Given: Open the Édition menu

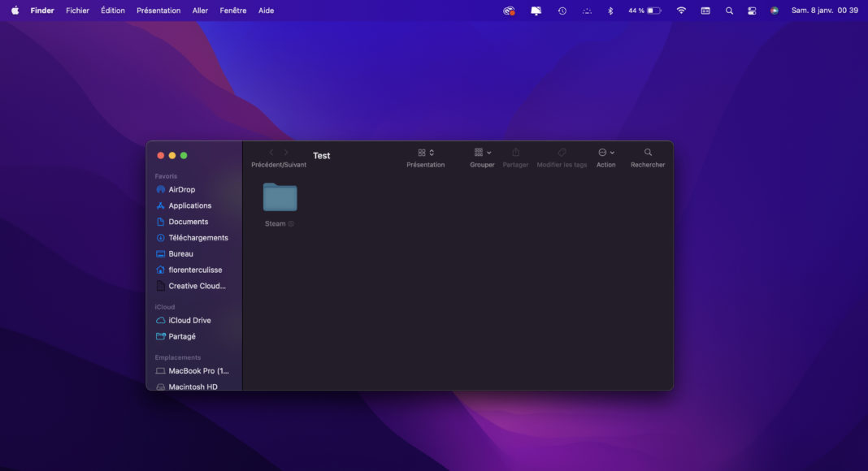Looking at the screenshot, I should [112, 11].
